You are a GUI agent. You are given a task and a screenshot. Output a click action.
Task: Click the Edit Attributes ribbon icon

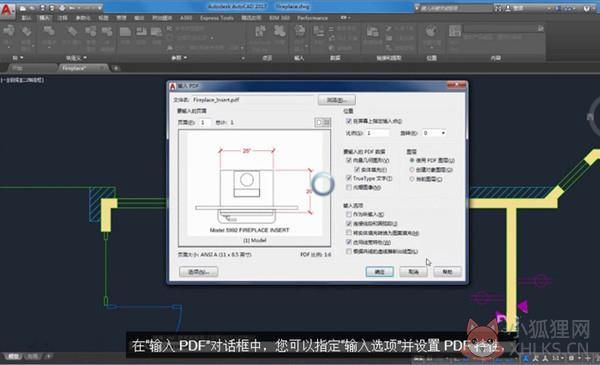tap(26, 31)
